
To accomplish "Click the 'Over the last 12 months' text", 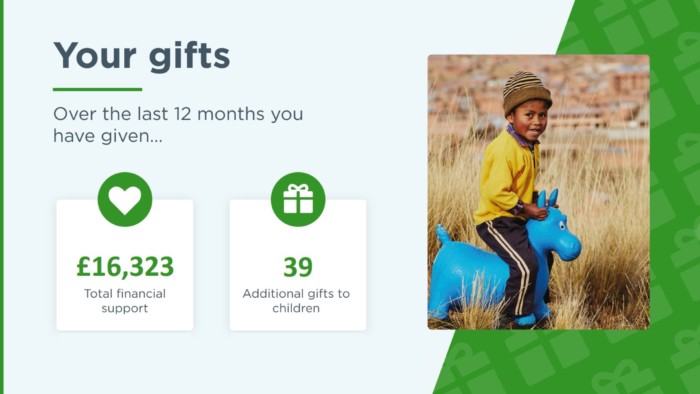I will click(x=158, y=114).
